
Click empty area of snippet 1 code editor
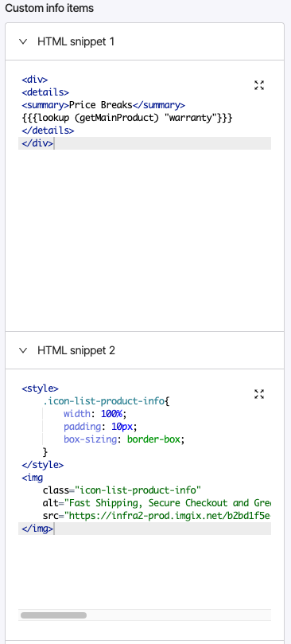pyautogui.click(x=145, y=234)
